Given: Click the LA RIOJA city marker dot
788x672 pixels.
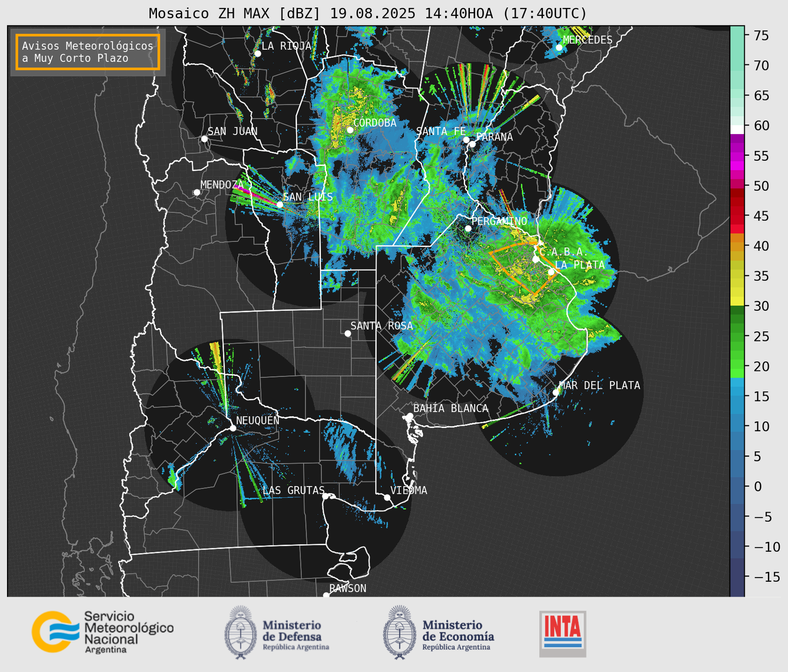Looking at the screenshot, I should [257, 54].
